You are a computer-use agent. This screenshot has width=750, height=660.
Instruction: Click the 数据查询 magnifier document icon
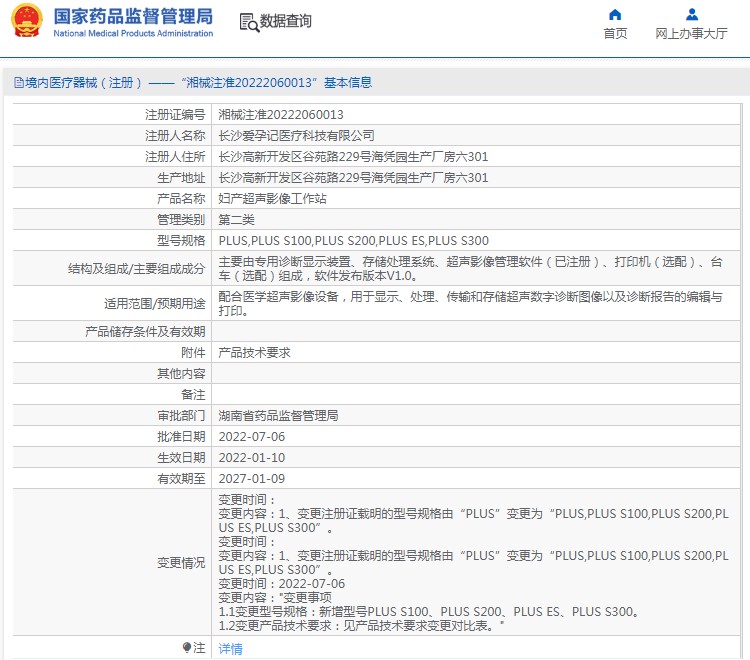click(x=249, y=22)
